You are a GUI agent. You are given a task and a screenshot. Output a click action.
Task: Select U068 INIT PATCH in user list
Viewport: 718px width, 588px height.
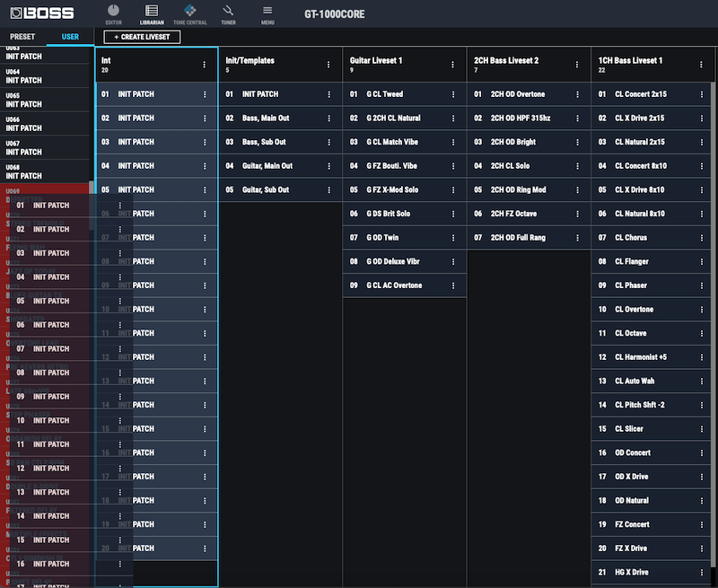coord(44,171)
